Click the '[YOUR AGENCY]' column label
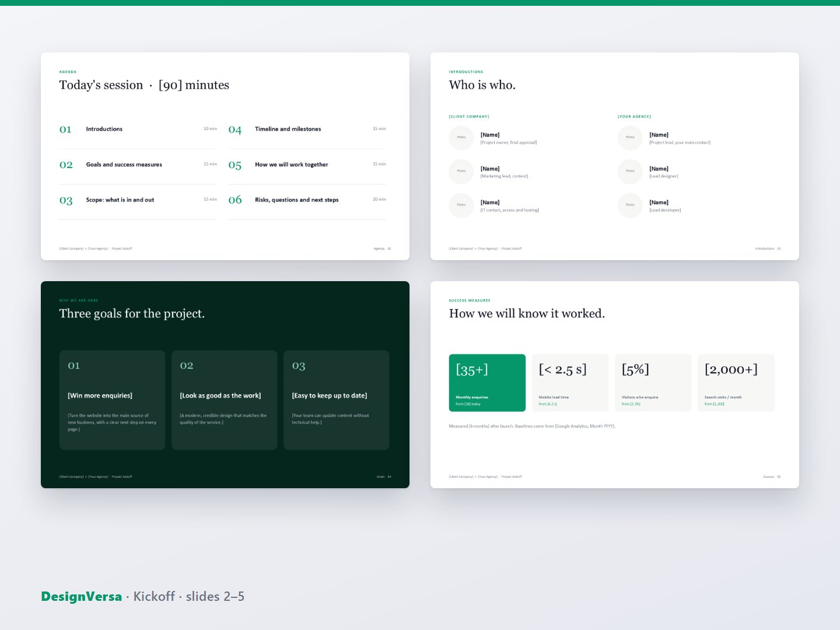The image size is (840, 630). [634, 117]
